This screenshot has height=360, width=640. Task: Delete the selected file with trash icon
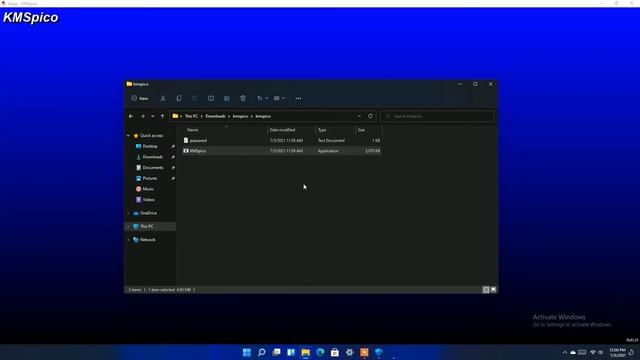tap(243, 98)
